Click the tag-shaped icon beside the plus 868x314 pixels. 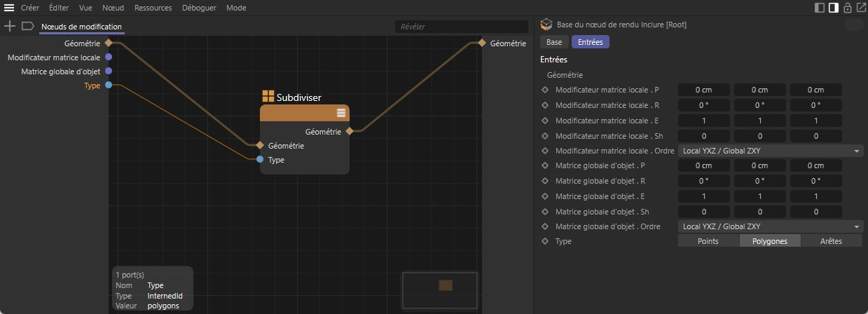point(28,26)
